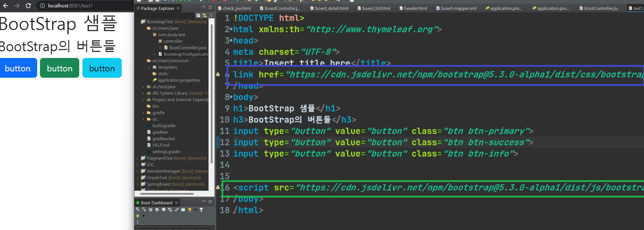Click the green plus icon in Boot Dashboard
The height and width of the screenshot is (230, 644).
(x=138, y=216)
